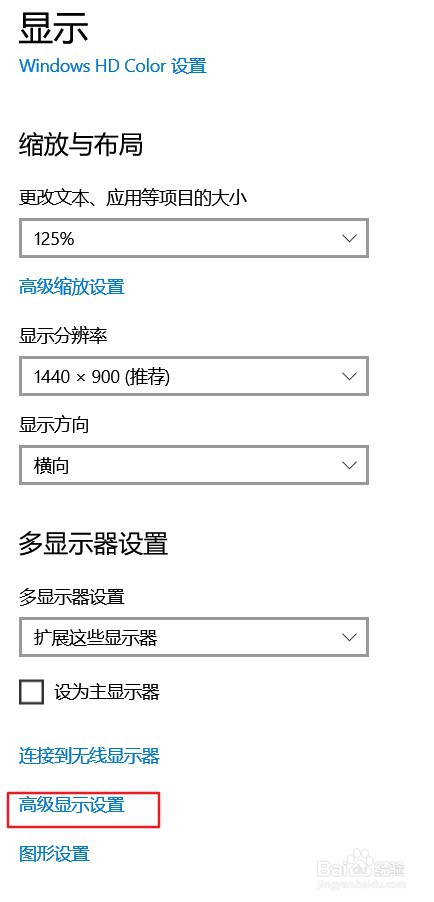The width and height of the screenshot is (434, 902).
Task: Open 图形设置 link
Action: click(x=55, y=853)
